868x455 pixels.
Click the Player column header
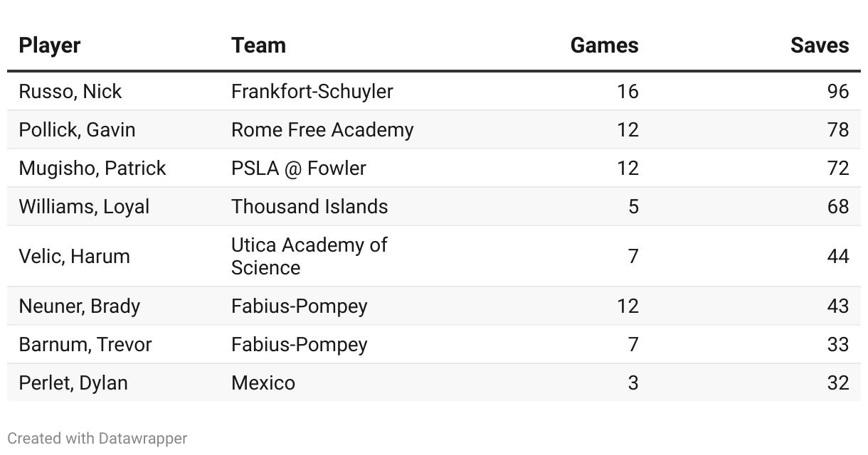49,45
